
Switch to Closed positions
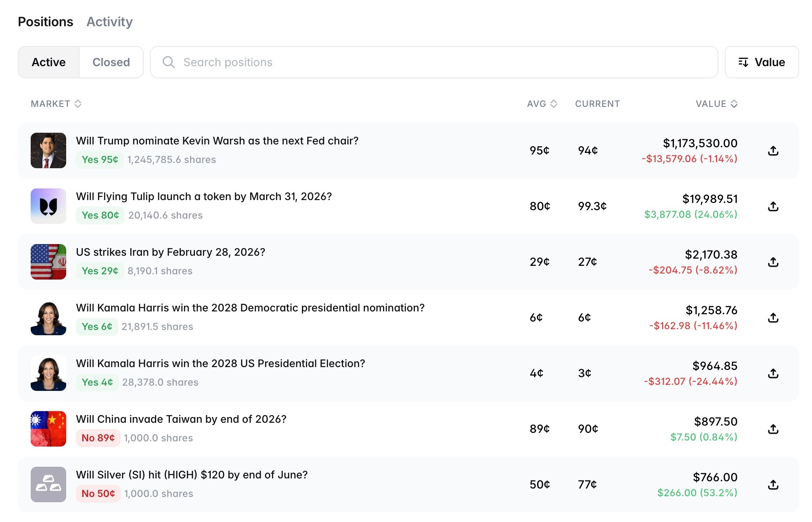tap(111, 62)
